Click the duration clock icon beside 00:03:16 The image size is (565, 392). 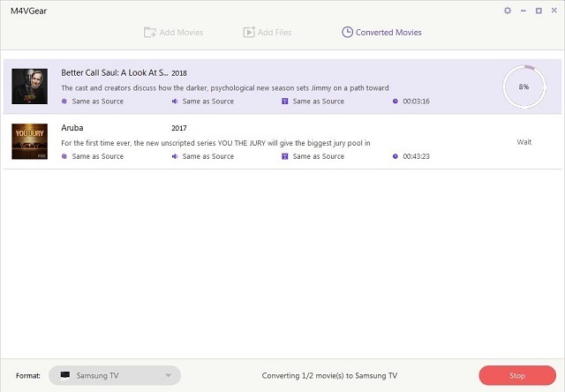click(x=395, y=102)
